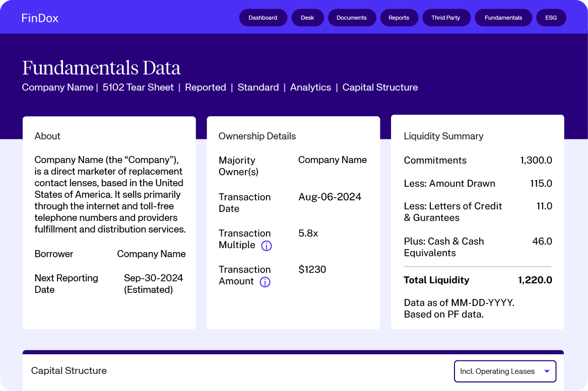This screenshot has height=391, width=588.
Task: Open the ESG section
Action: pos(551,17)
